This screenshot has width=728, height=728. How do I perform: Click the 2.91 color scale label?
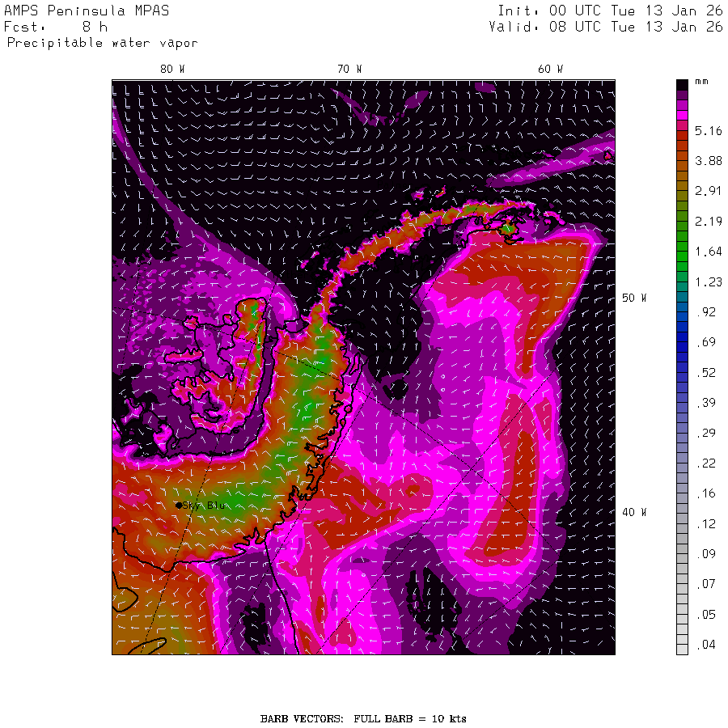click(x=708, y=191)
